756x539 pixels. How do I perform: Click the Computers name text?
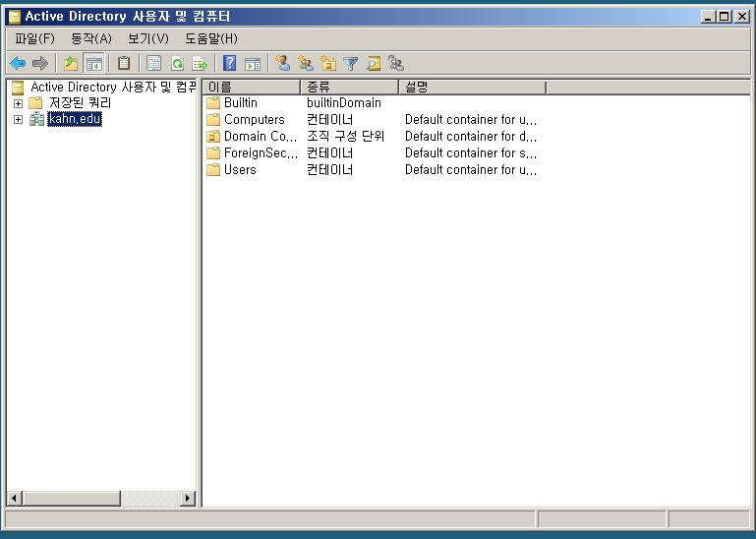[x=254, y=120]
